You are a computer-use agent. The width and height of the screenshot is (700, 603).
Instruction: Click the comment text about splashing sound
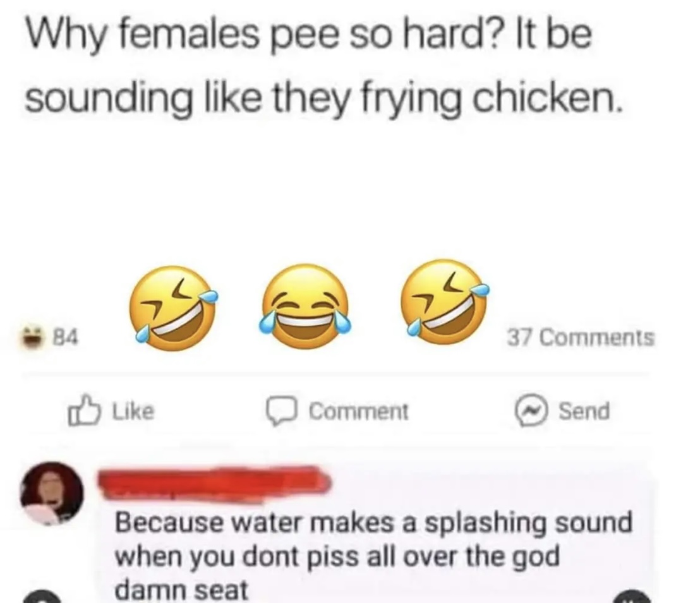coord(373,556)
